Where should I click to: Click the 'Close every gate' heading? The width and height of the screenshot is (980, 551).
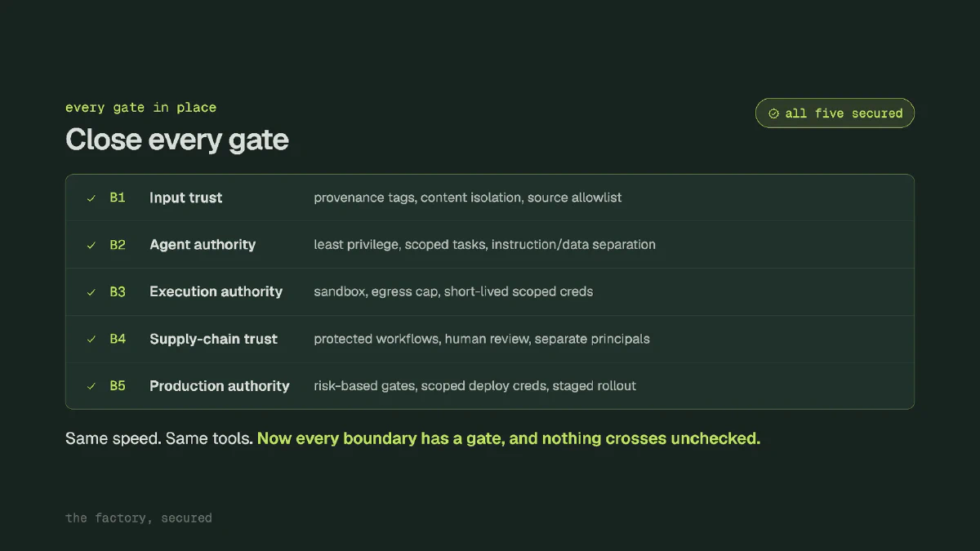177,140
